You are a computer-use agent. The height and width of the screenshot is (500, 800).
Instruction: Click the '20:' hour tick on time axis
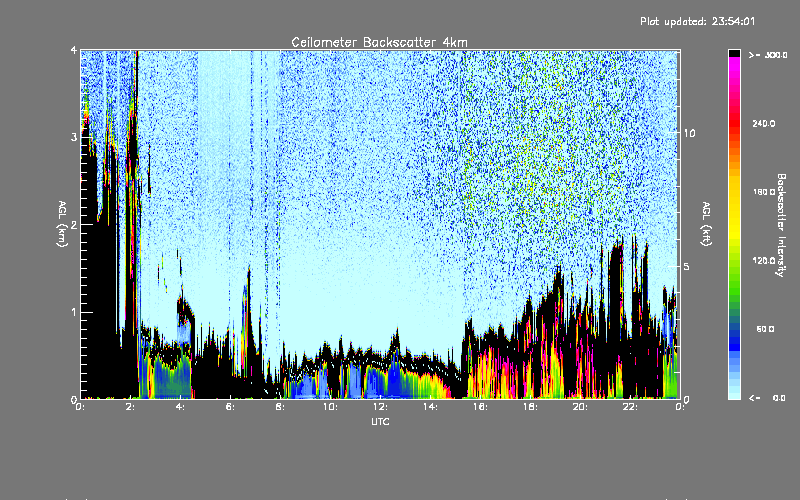[x=580, y=407]
